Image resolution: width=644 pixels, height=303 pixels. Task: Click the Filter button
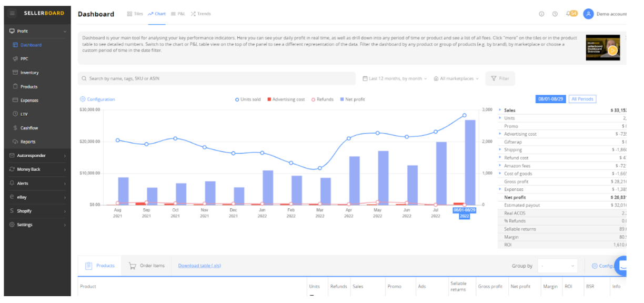[500, 78]
